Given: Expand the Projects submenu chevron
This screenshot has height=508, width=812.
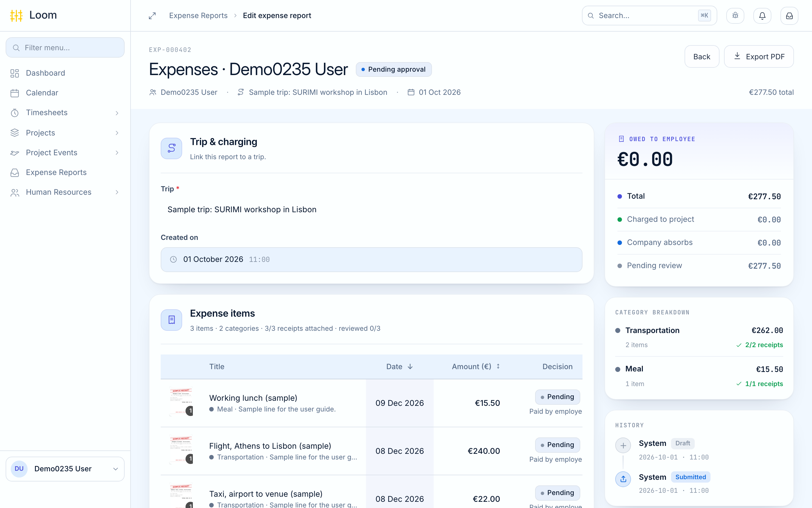Looking at the screenshot, I should click(x=117, y=133).
